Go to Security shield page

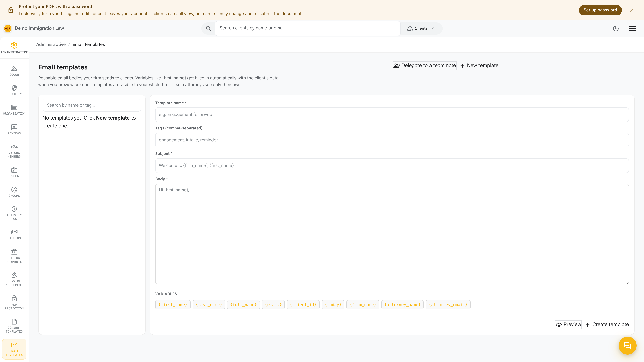click(14, 90)
